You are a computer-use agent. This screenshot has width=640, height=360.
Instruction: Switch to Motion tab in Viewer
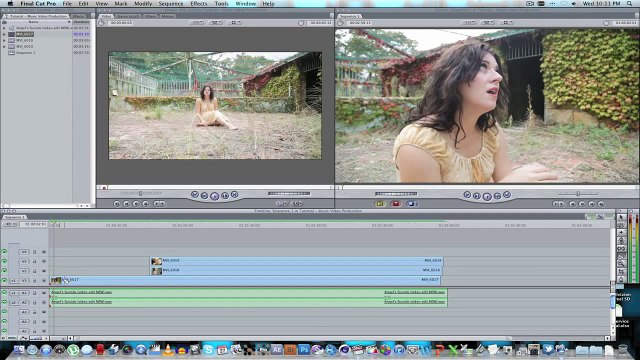pos(168,16)
